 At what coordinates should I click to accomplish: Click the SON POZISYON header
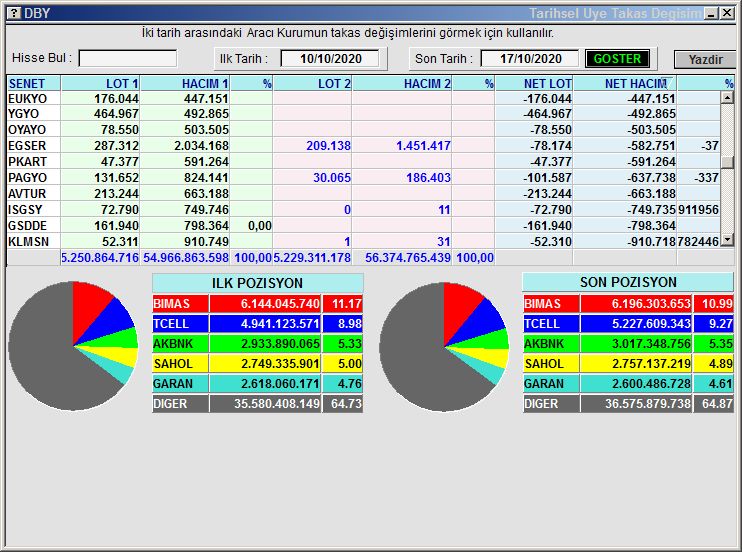[628, 282]
